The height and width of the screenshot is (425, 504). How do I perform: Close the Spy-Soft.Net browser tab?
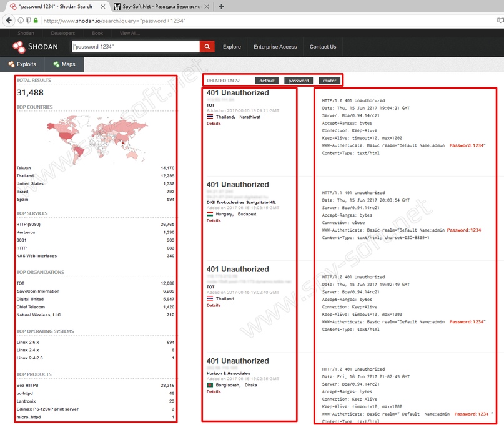pos(207,6)
